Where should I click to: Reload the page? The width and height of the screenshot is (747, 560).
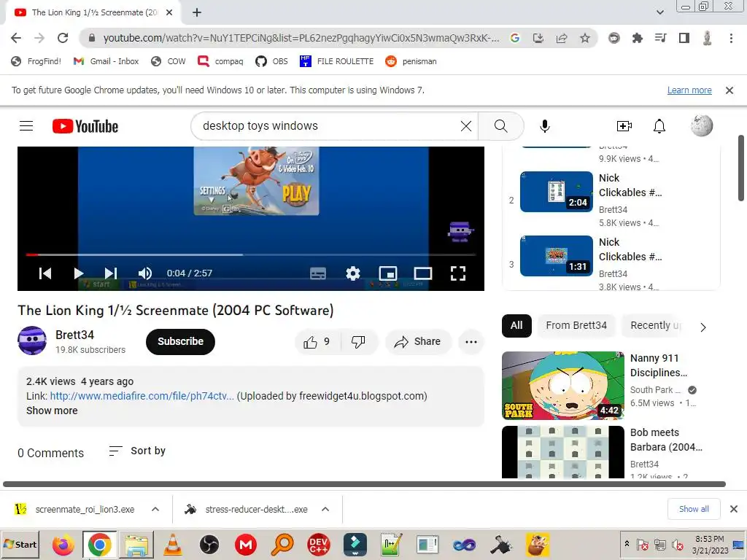pyautogui.click(x=63, y=38)
